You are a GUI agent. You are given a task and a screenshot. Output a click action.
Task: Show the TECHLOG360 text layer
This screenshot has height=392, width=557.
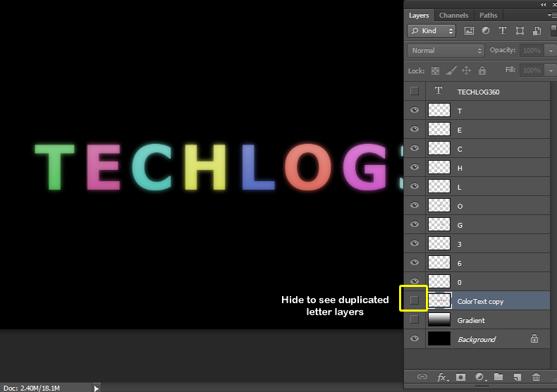pyautogui.click(x=414, y=91)
